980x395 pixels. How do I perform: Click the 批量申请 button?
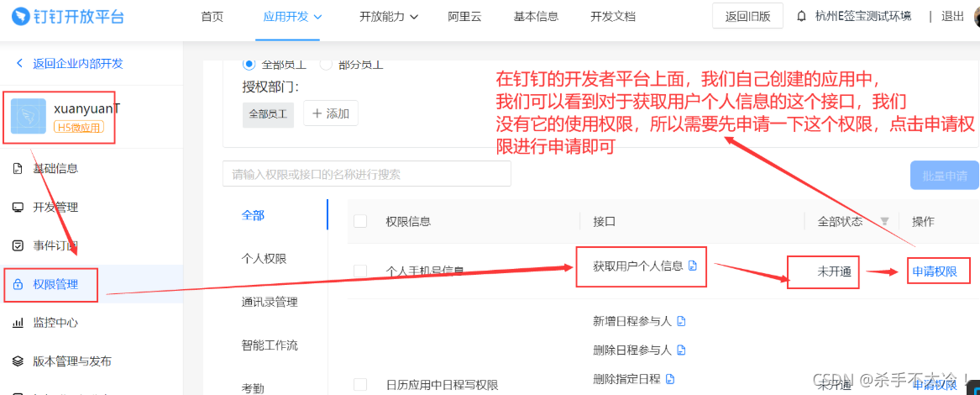click(x=945, y=176)
